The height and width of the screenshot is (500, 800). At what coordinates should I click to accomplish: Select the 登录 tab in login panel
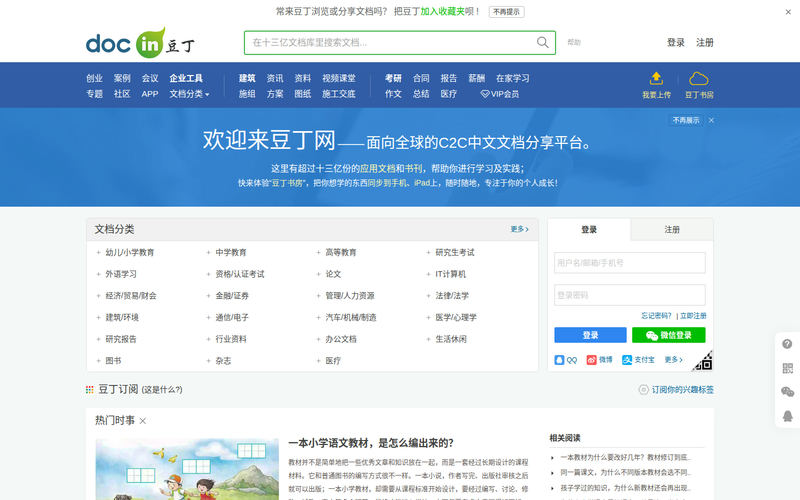(589, 230)
